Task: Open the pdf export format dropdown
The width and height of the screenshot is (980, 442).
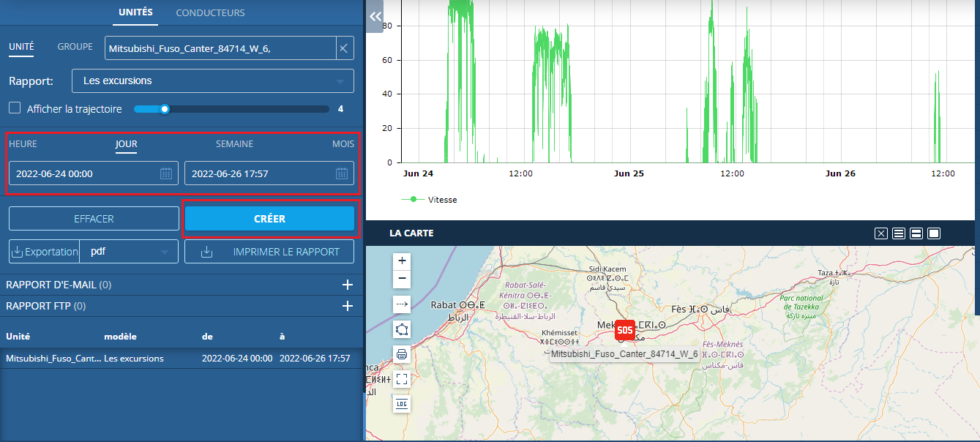Action: 129,252
